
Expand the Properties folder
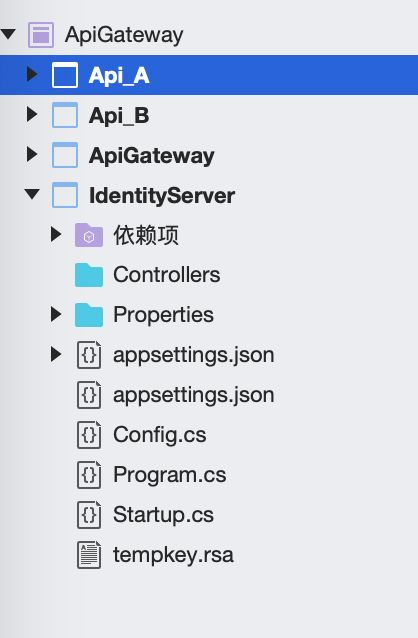(x=56, y=315)
